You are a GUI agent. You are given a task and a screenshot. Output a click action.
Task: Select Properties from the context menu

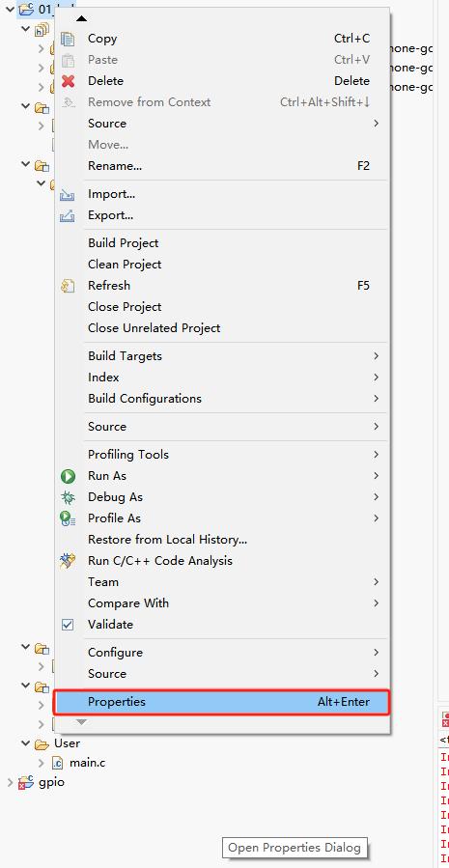coord(221,702)
